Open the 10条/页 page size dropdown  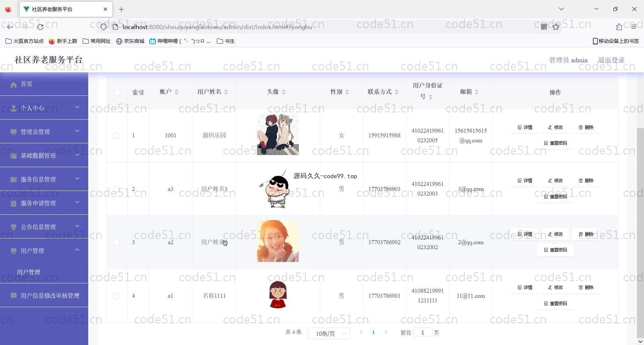click(329, 333)
